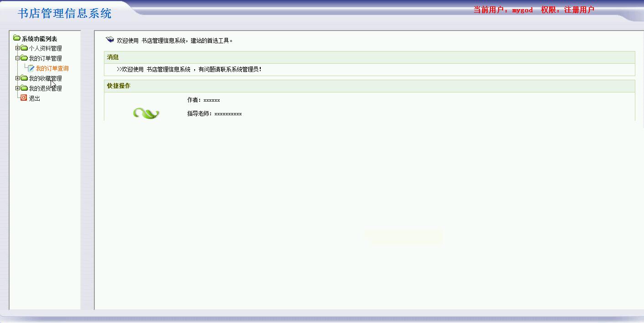Click the 系统功能列表 root folder icon
Screen dimensions: 644x323
point(17,38)
